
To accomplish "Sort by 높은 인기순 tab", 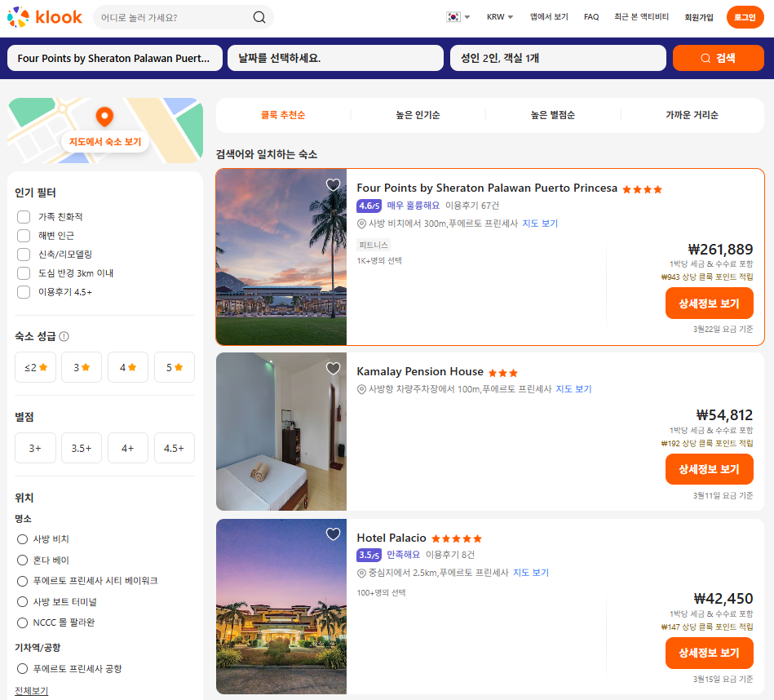I will point(418,115).
